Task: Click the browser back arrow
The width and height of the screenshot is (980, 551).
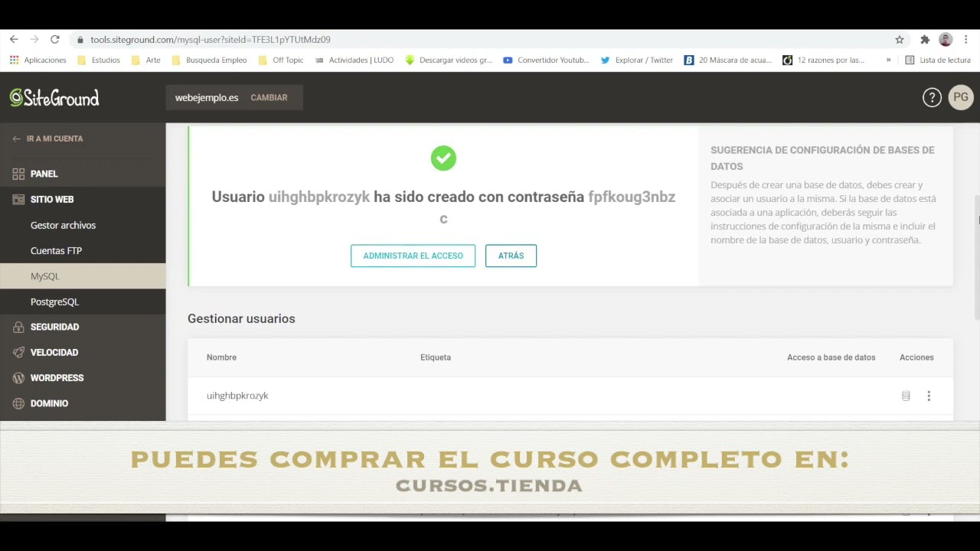Action: [14, 39]
